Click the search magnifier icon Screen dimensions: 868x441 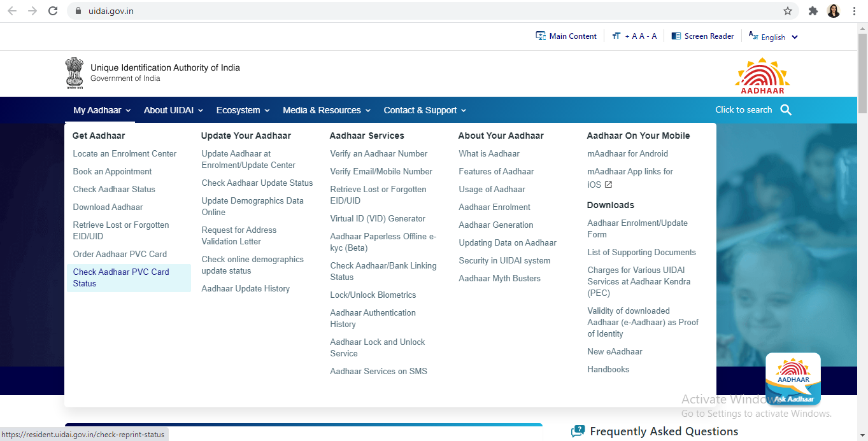[786, 110]
